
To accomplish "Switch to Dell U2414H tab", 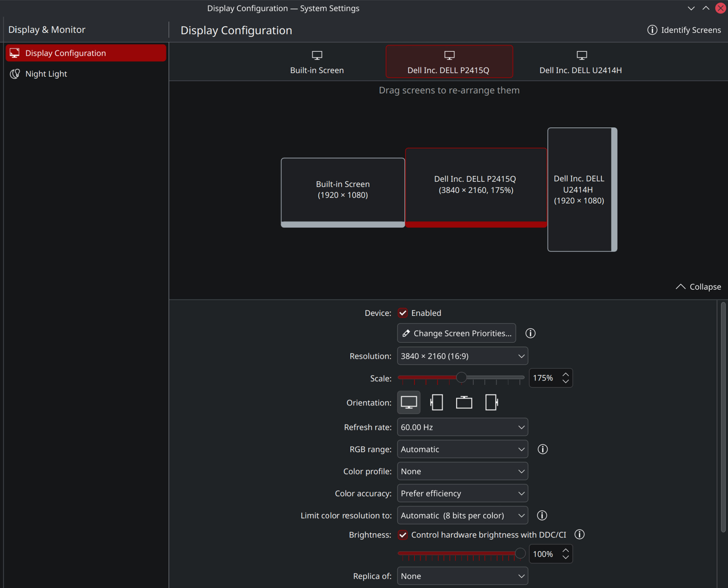I will pos(580,62).
